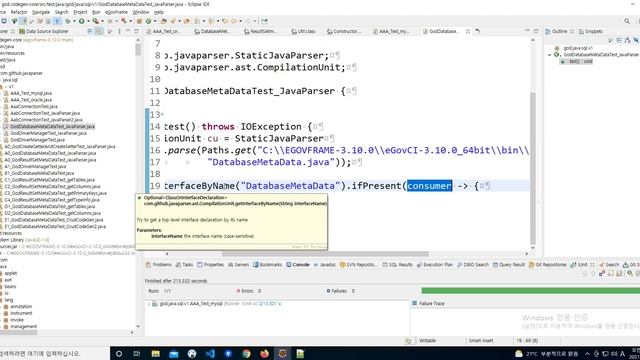The image size is (640, 360).
Task: Click the Search magnifier in top-right toolbar
Action: 627,21
